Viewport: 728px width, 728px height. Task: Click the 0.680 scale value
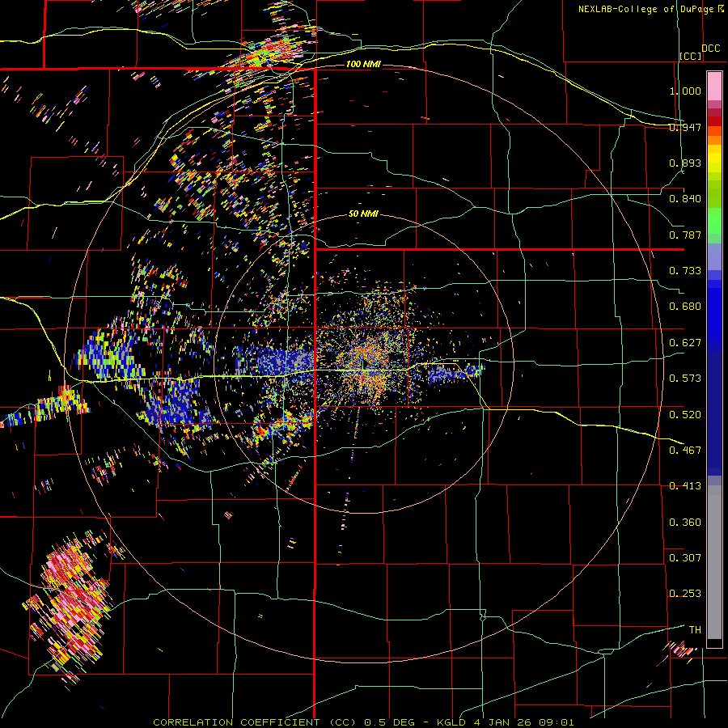685,307
